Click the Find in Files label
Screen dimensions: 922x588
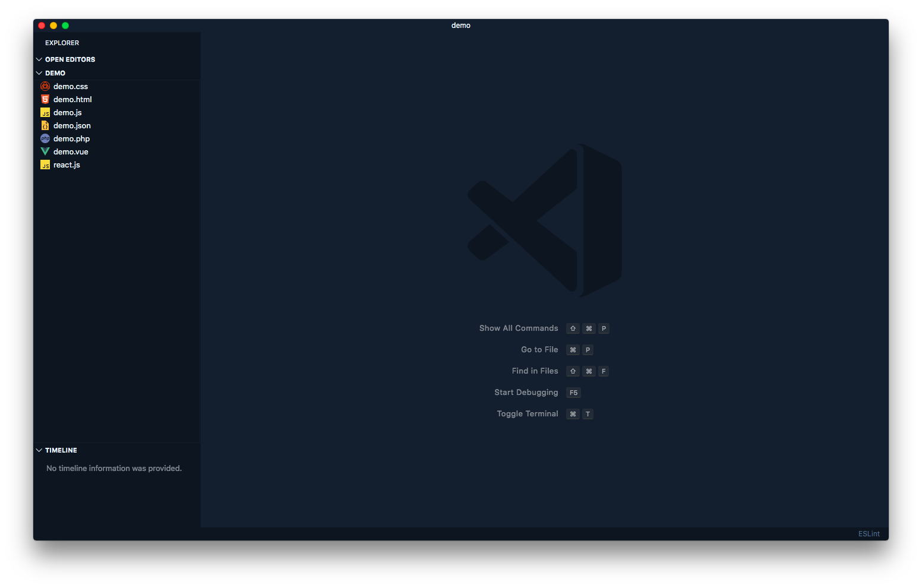[x=535, y=371]
